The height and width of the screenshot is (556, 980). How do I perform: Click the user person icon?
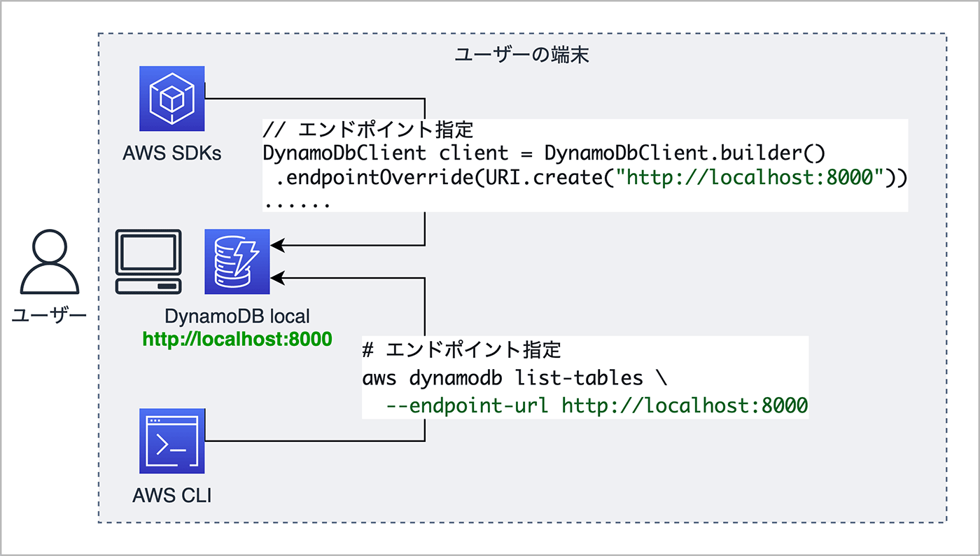(49, 263)
